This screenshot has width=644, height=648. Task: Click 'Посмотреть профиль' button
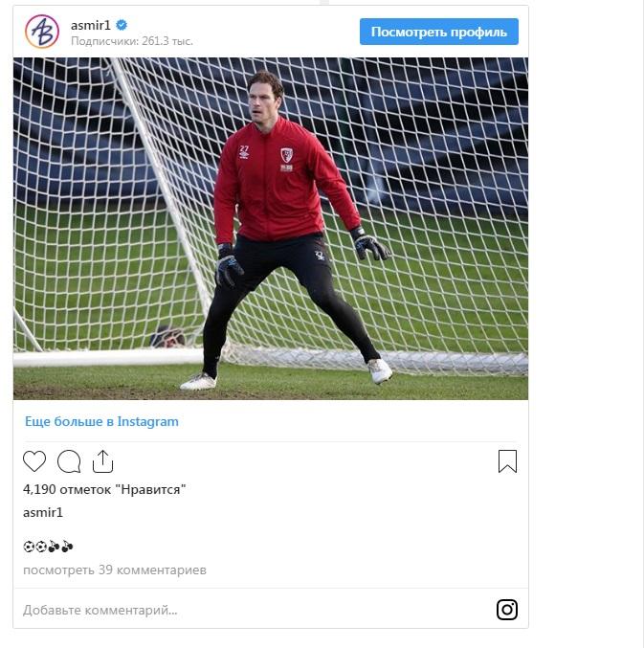click(438, 32)
